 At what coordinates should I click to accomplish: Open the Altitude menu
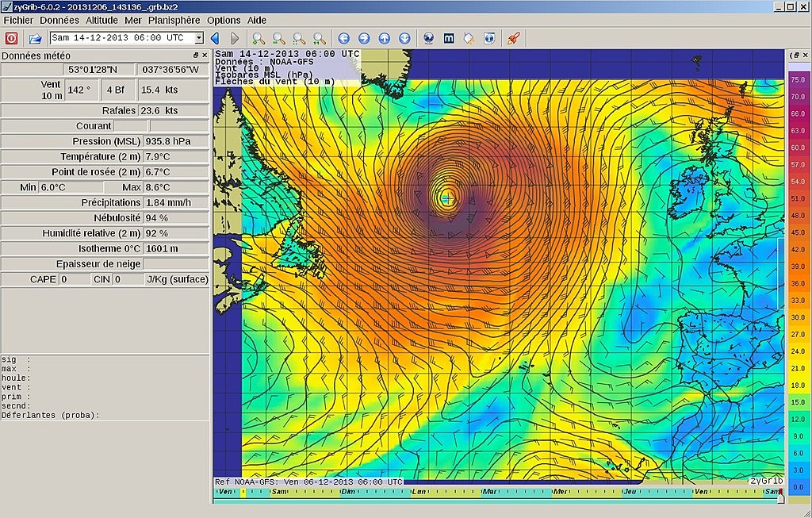(101, 20)
